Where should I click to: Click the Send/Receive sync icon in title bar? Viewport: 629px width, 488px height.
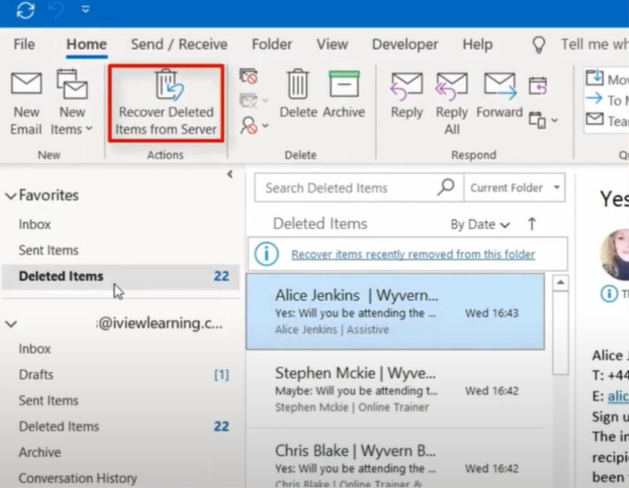(x=26, y=10)
